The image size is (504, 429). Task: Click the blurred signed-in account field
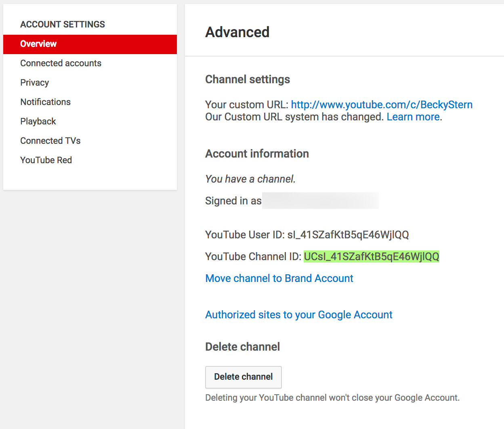320,200
